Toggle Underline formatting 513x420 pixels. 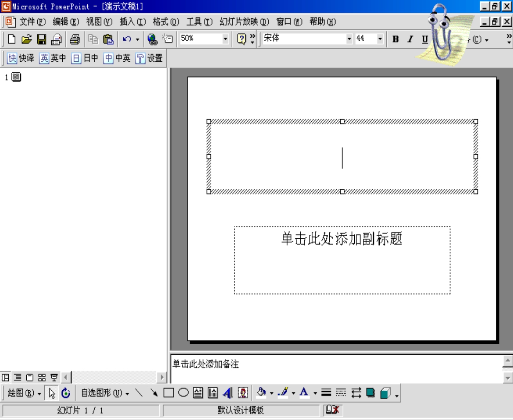(425, 39)
